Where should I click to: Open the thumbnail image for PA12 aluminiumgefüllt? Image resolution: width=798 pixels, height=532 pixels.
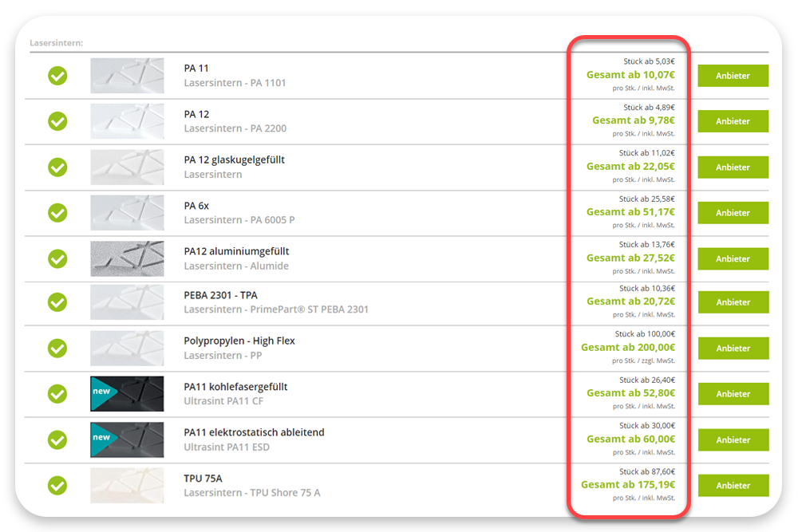coord(127,258)
